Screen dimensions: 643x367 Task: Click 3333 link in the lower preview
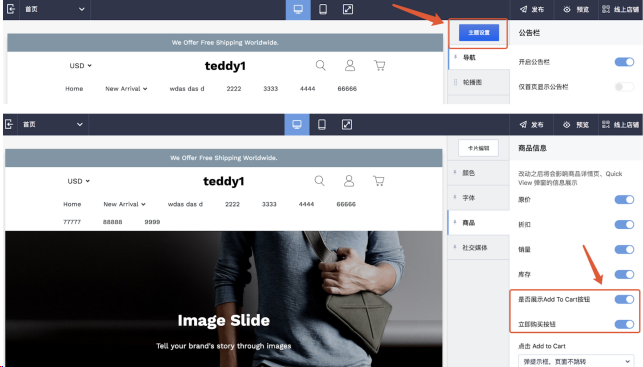tap(269, 204)
